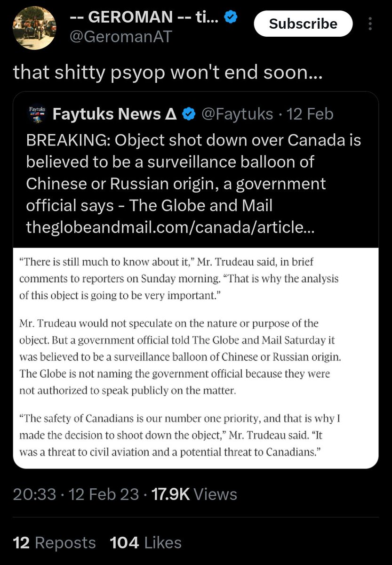Click Faytuks News verified checkmark badge
Screen dimensions: 392x565
[189, 114]
